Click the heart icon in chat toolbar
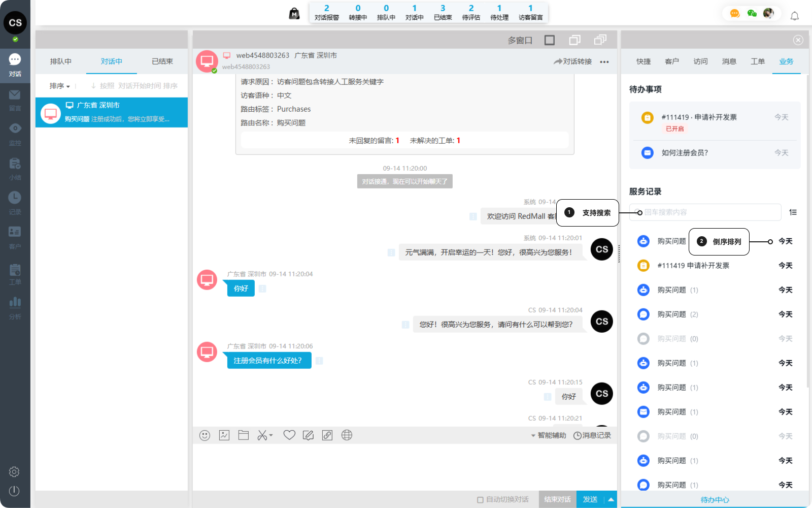 point(289,435)
